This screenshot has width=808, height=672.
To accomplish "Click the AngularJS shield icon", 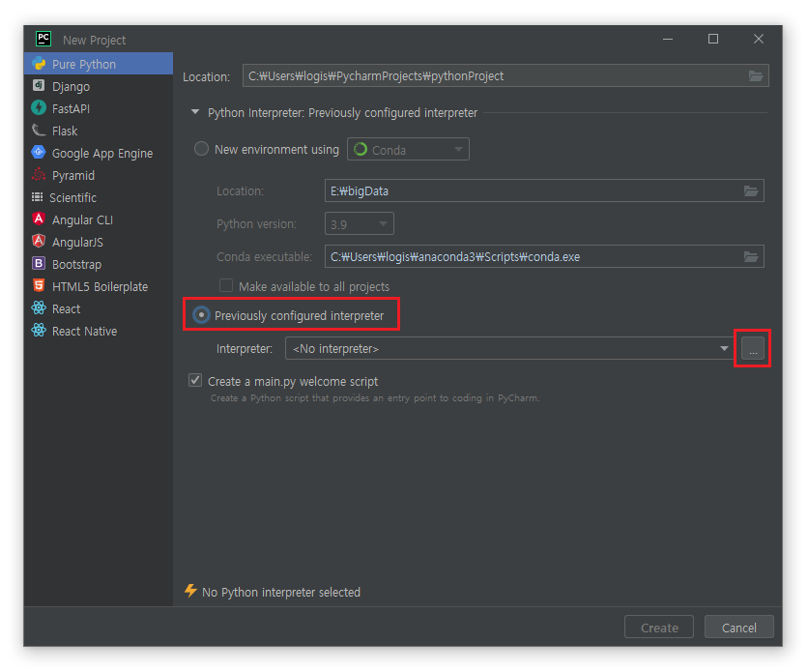I will (39, 241).
